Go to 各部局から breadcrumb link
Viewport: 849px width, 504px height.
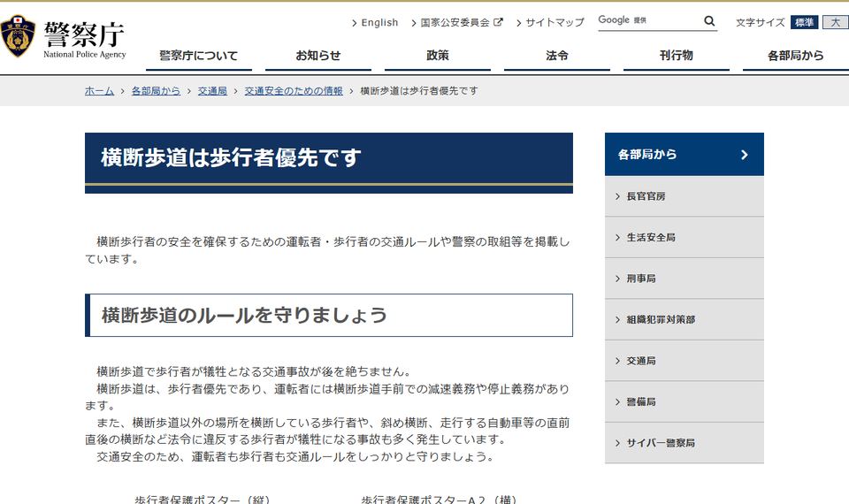click(x=156, y=91)
